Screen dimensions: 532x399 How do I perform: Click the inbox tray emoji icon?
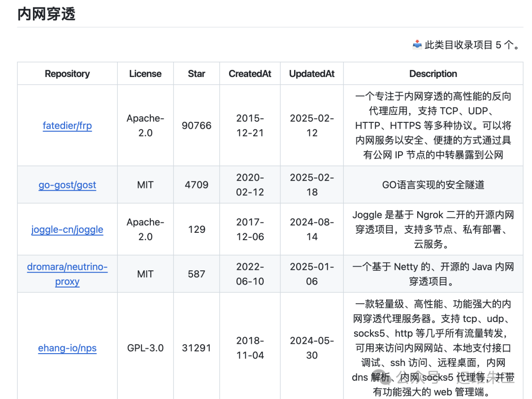(x=417, y=44)
